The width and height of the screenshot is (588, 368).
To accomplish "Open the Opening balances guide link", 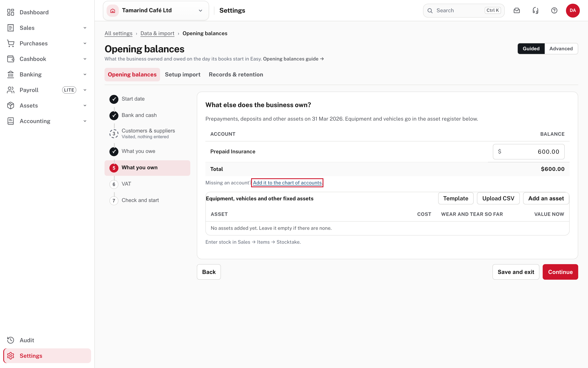I will coord(293,59).
